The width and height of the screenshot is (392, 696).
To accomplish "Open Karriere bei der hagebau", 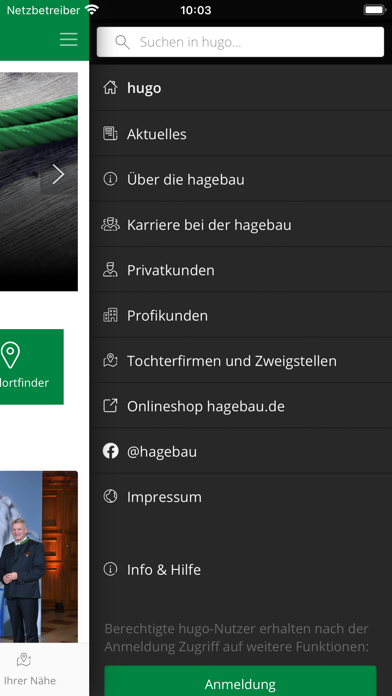I will coord(241,225).
